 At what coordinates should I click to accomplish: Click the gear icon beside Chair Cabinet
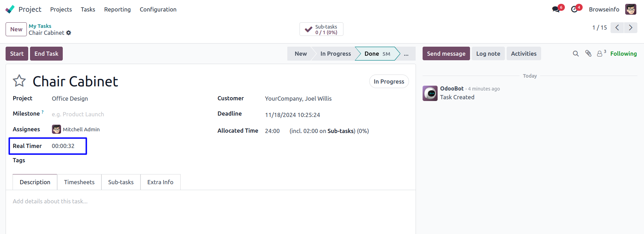[69, 33]
